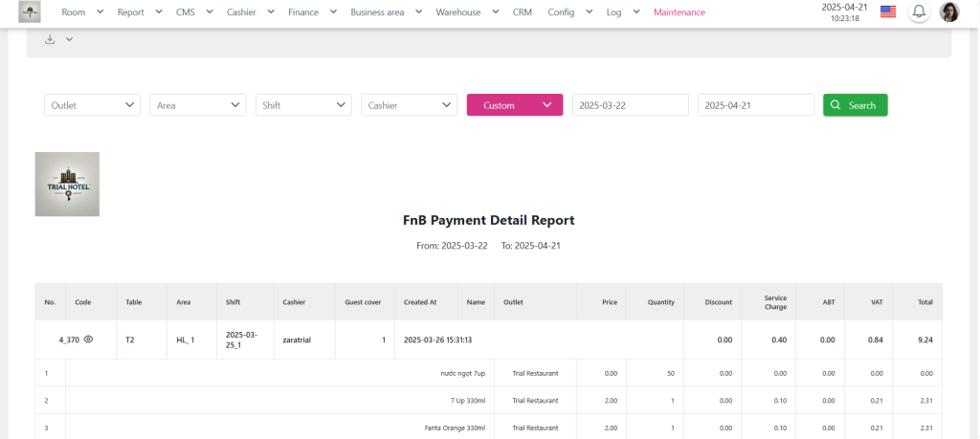Click the start date field 2025-03-22
980x439 pixels.
[x=630, y=105]
